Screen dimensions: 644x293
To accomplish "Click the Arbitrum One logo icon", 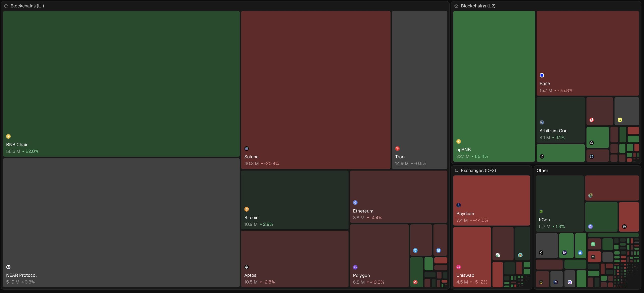I will 542,122.
